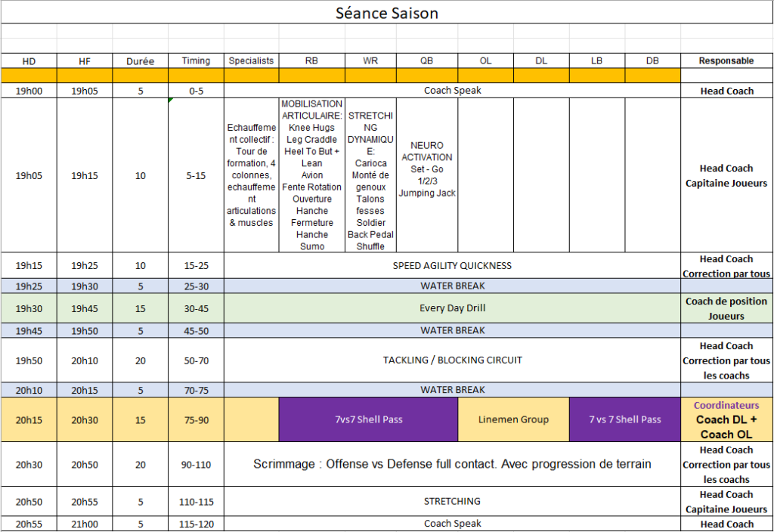Click the green "Every Day Drill" cell
This screenshot has height=532, width=774.
[x=452, y=308]
